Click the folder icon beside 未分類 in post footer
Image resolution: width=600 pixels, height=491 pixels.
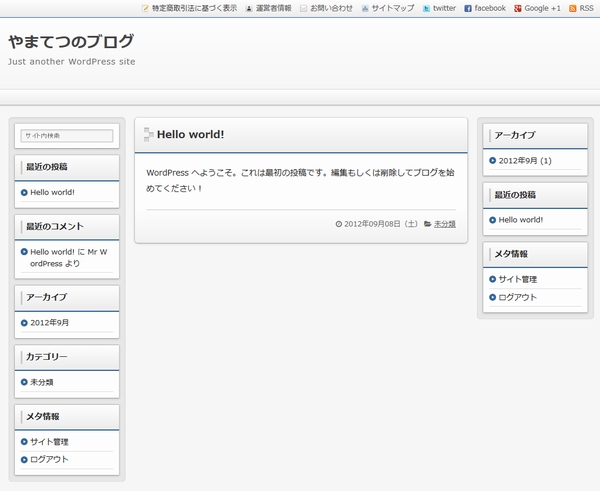click(427, 224)
